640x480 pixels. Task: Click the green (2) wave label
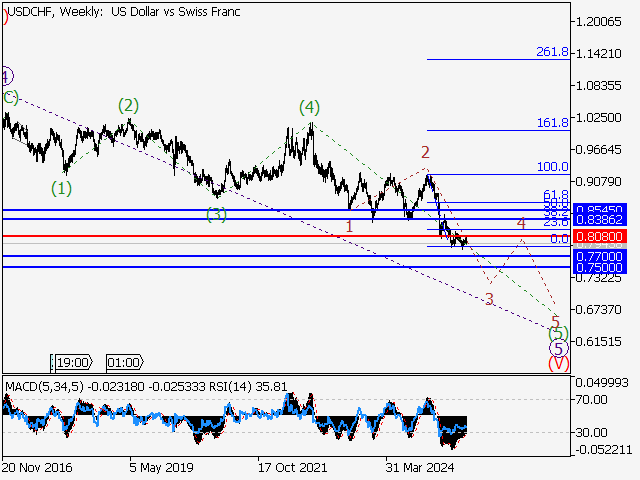(x=129, y=105)
